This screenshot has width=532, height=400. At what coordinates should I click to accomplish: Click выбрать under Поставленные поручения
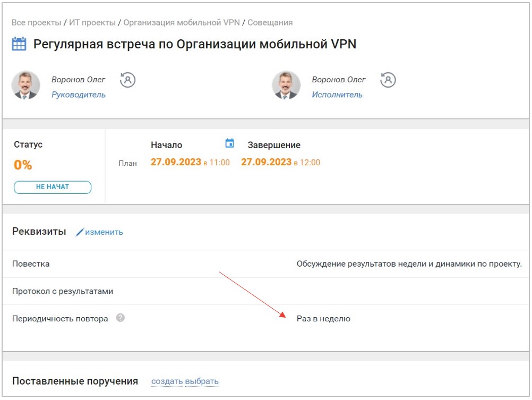202,381
